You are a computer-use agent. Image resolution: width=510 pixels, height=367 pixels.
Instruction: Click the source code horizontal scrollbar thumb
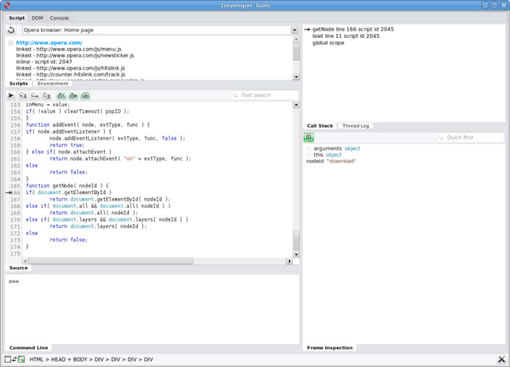[x=111, y=261]
